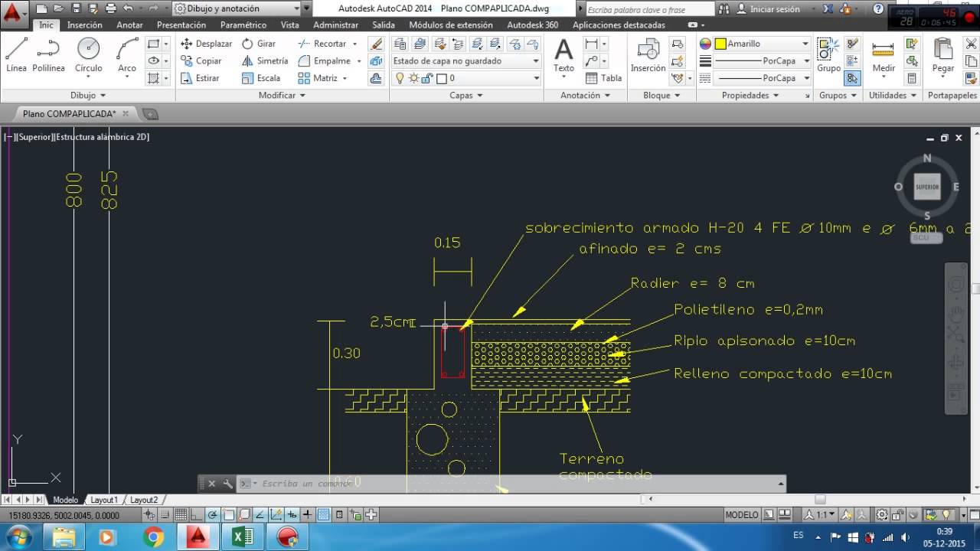
Task: Click the Undo arrow in quick access toolbar
Action: coord(128,8)
